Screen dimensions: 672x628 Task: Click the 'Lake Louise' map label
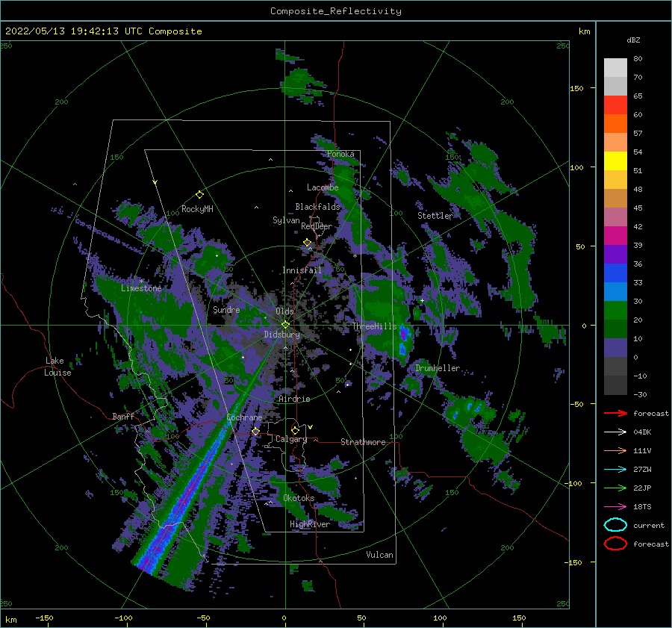click(x=58, y=367)
